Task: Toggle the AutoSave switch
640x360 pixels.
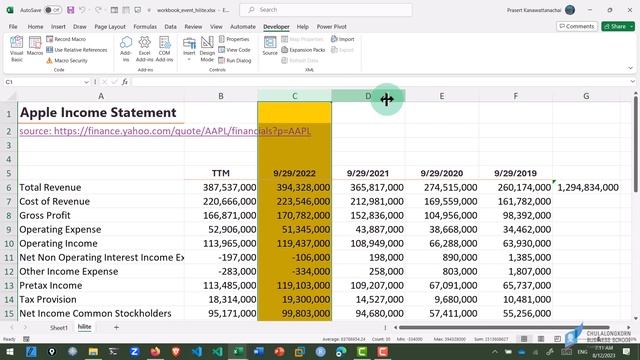Action: (x=53, y=10)
